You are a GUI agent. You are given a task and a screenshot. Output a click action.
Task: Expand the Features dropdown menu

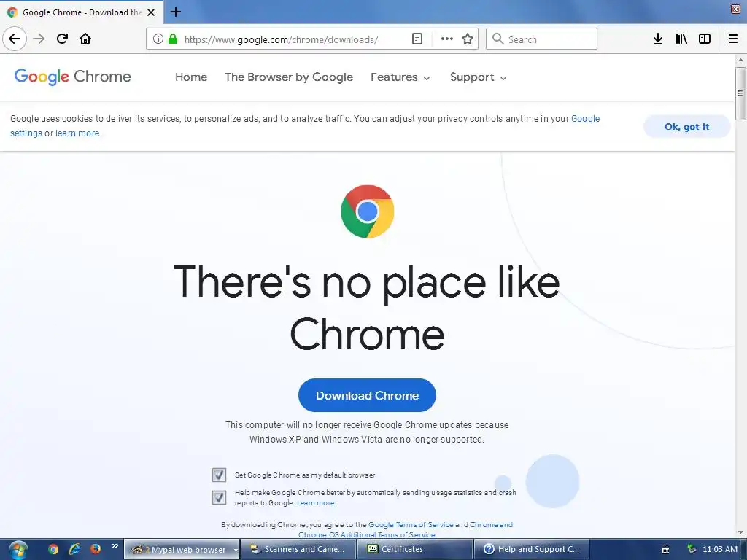pyautogui.click(x=400, y=77)
